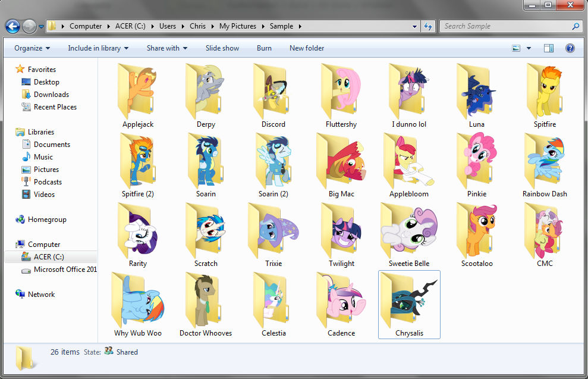Select the Rarity folder icon
This screenshot has width=588, height=379.
[x=137, y=230]
